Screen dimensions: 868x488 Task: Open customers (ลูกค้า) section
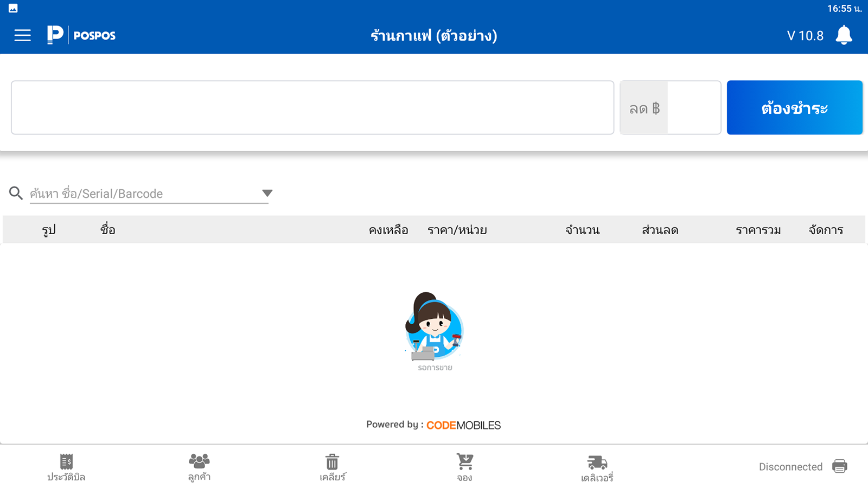coord(199,467)
